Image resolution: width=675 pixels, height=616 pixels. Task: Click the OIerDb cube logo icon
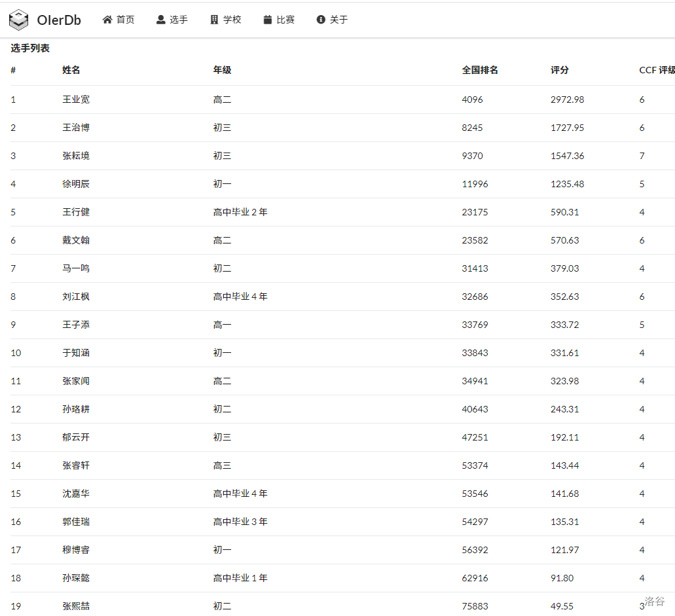coord(19,20)
